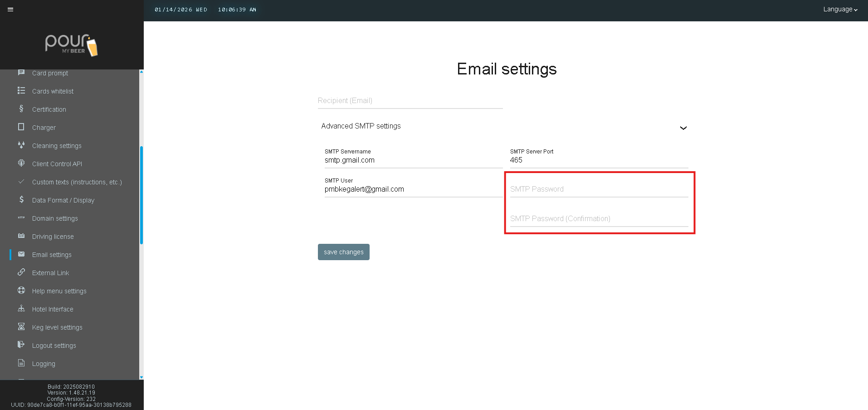Focus the Recipient (Email) field
Screen dimensions: 868x410
410,101
